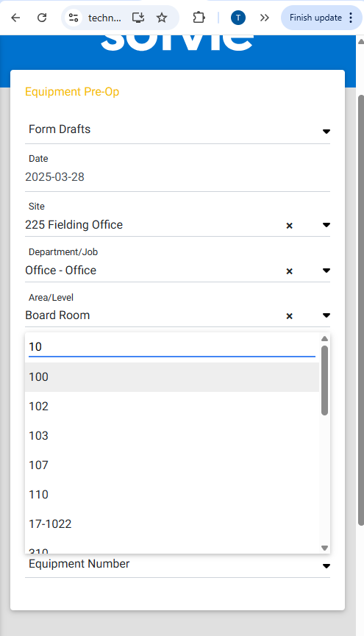Click the search field containing 10
Screen dimensions: 364x636
click(172, 347)
